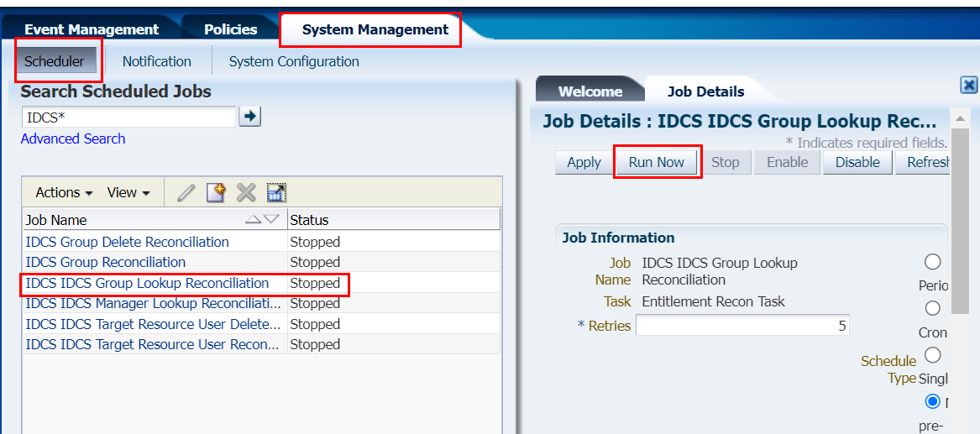Open IDCS Group Reconciliation job
This screenshot has height=434, width=980.
pyautogui.click(x=106, y=262)
